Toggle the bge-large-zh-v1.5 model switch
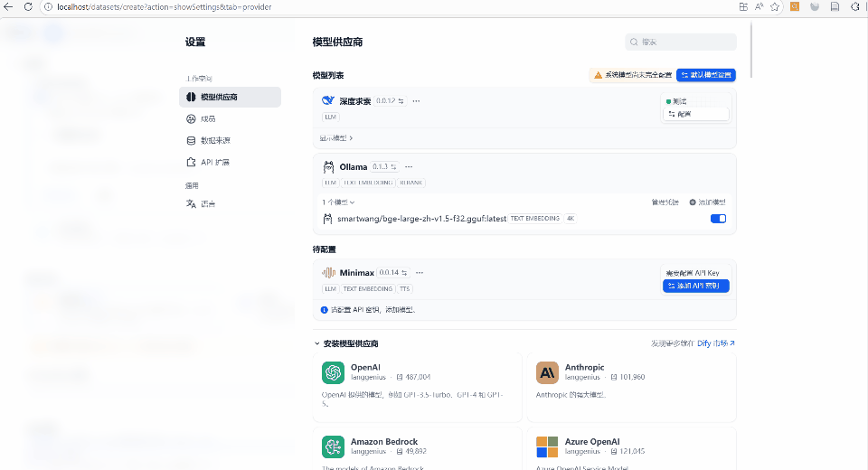This screenshot has width=868, height=470. tap(718, 219)
